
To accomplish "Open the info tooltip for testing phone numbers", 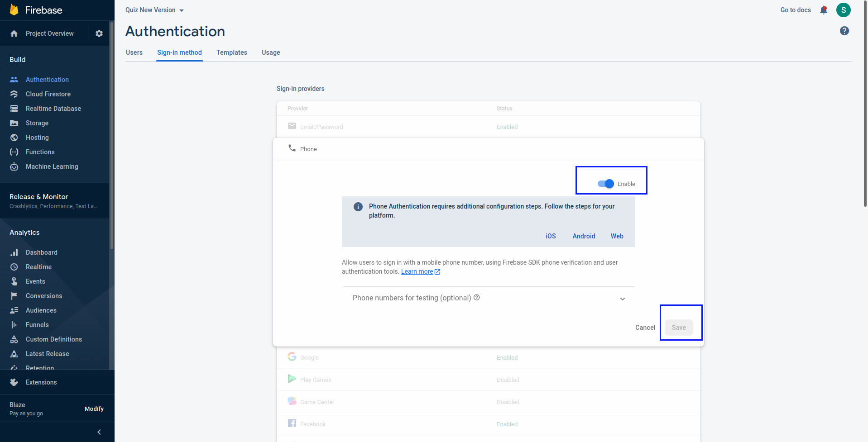I will click(477, 297).
